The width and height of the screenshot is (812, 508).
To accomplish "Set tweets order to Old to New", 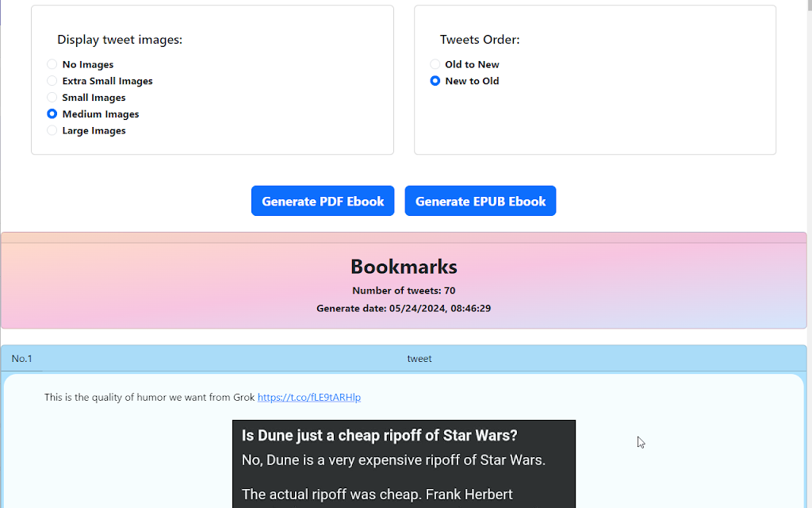I will 435,64.
